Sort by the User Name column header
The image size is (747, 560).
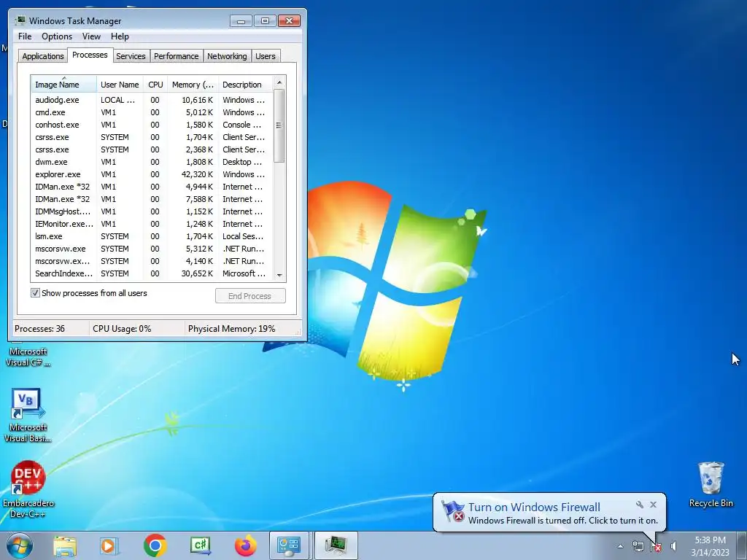(120, 85)
